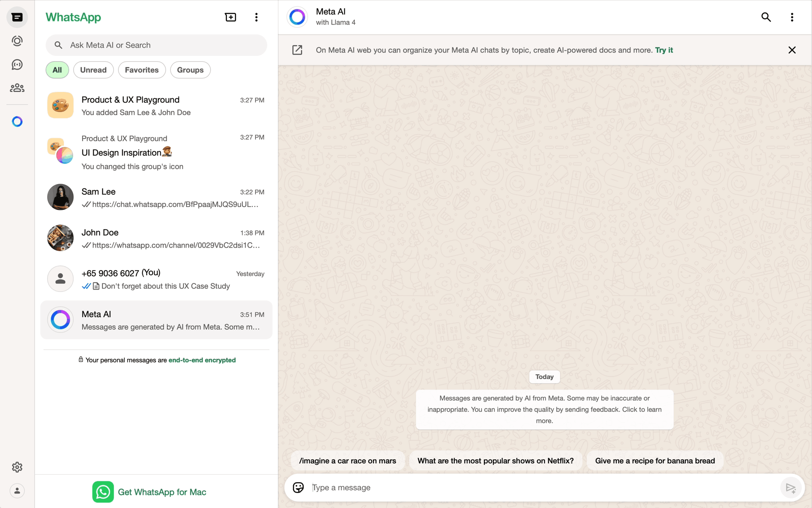812x508 pixels.
Task: Click the end-to-end encrypted link
Action: point(202,360)
